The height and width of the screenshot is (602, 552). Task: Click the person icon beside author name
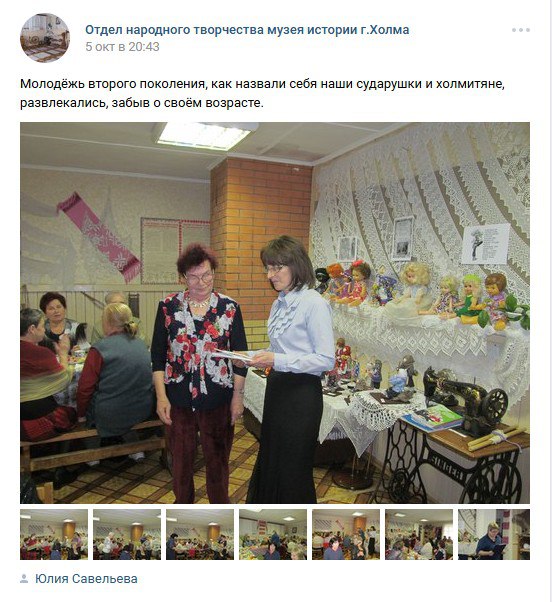click(24, 579)
